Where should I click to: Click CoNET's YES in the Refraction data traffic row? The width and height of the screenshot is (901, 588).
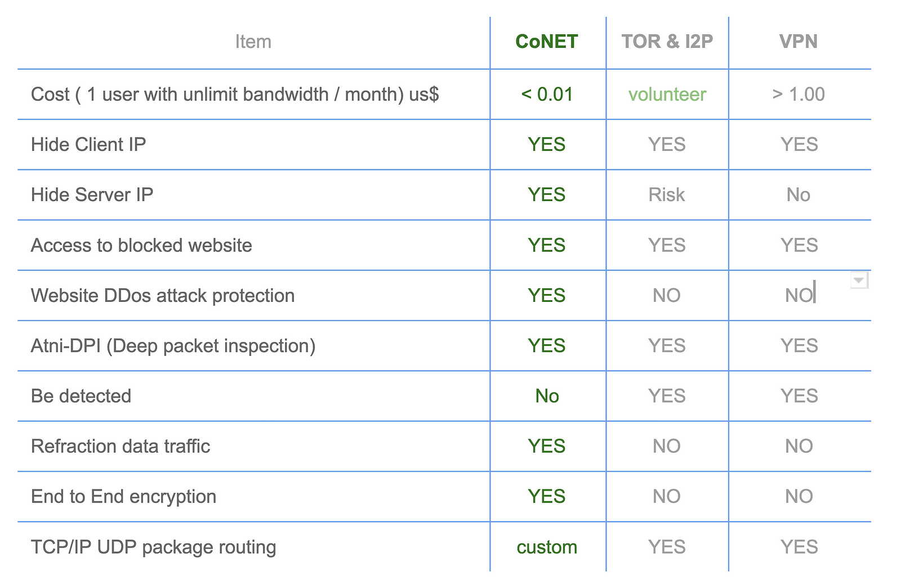[x=547, y=447]
